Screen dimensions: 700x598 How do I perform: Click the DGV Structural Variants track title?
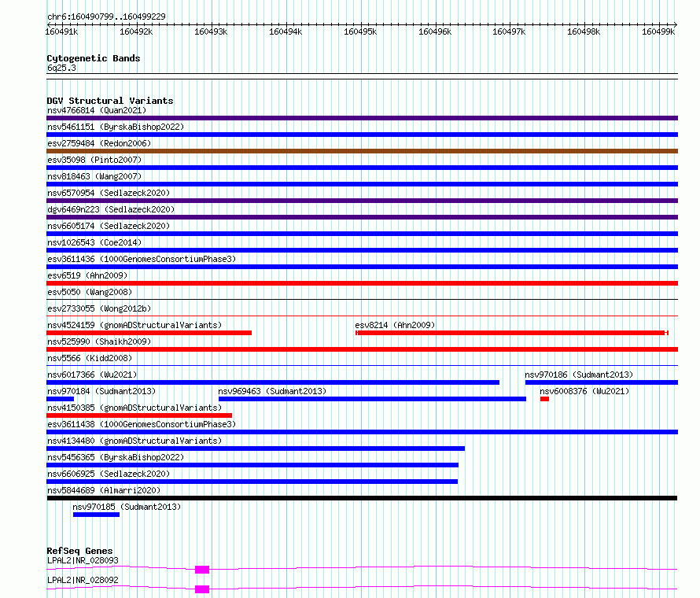(x=110, y=101)
